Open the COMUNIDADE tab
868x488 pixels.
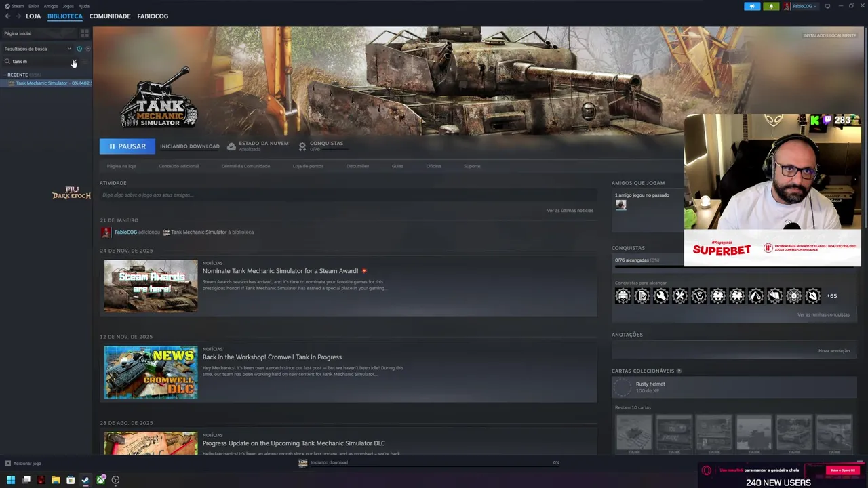click(110, 16)
